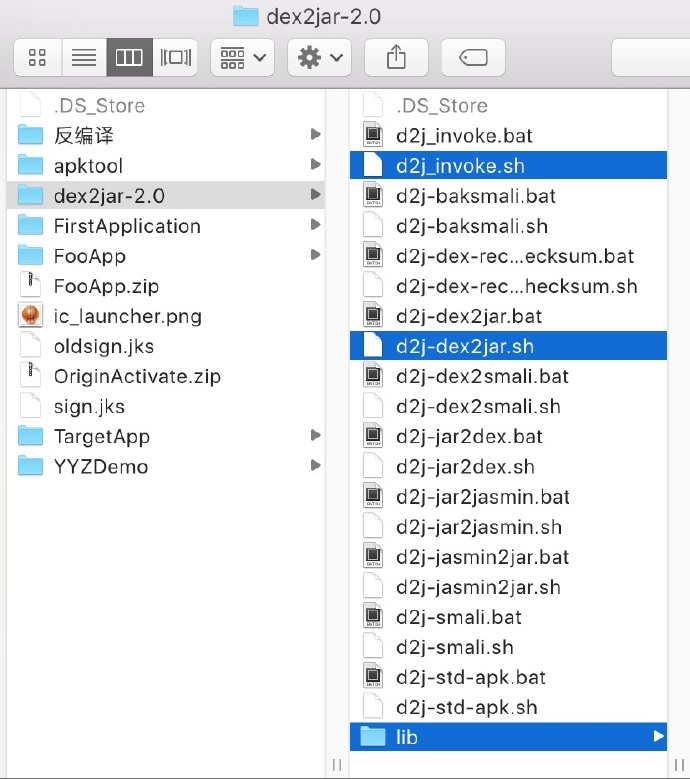Click the d2j_invoke.bat batch file icon
This screenshot has width=690, height=779.
point(373,135)
